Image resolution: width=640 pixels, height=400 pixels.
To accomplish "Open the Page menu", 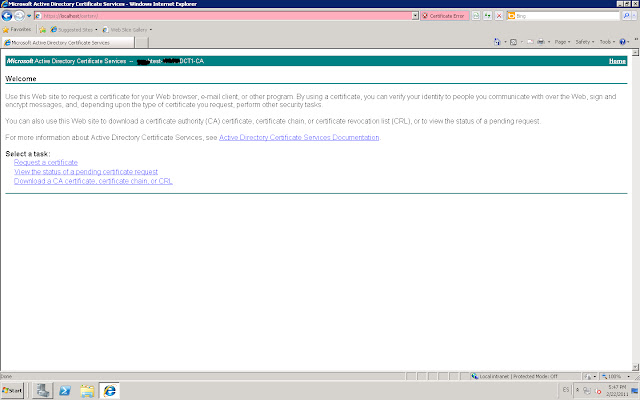I will coord(562,42).
